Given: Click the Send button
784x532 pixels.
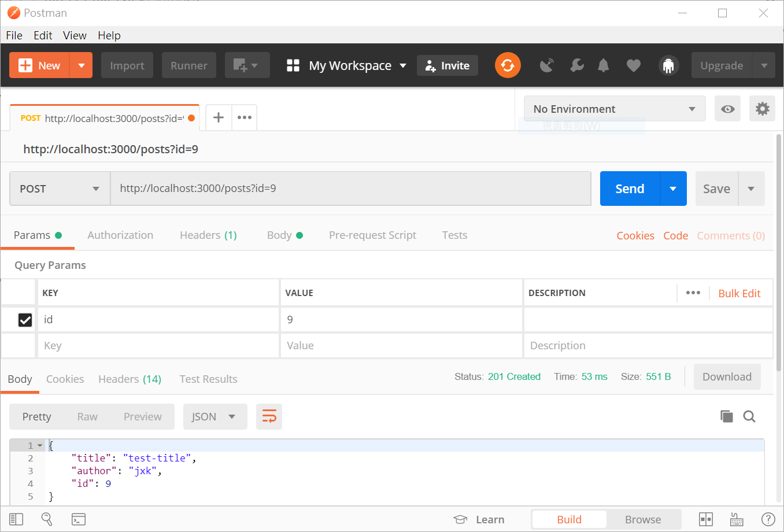Looking at the screenshot, I should (630, 189).
